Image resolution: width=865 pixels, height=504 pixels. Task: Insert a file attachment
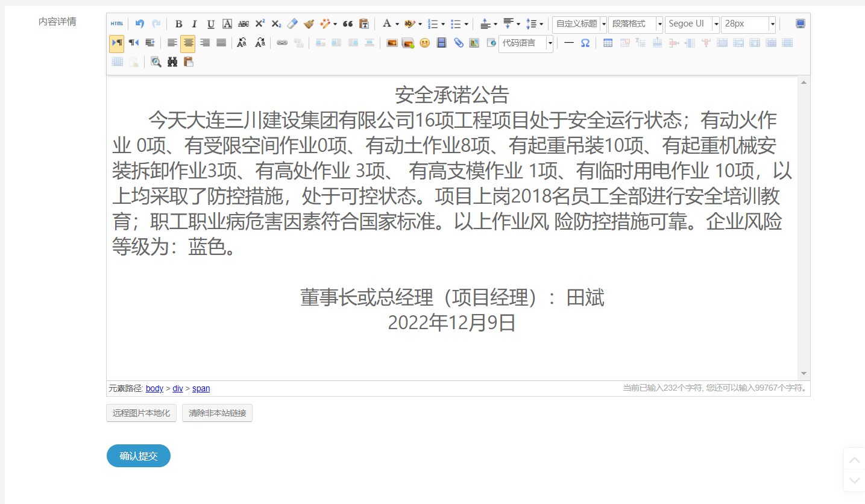(x=458, y=43)
